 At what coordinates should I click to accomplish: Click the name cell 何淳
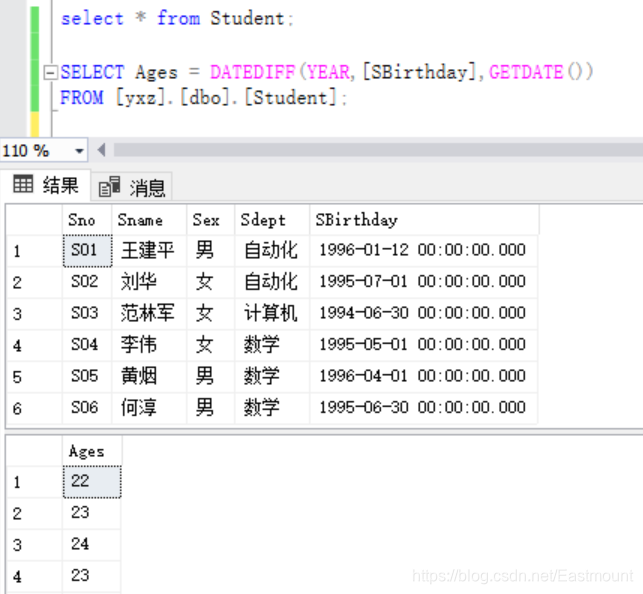click(x=149, y=408)
